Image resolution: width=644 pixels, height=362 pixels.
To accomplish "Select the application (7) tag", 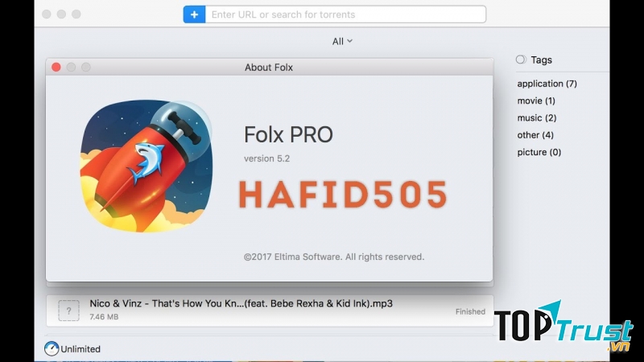I will pyautogui.click(x=547, y=84).
